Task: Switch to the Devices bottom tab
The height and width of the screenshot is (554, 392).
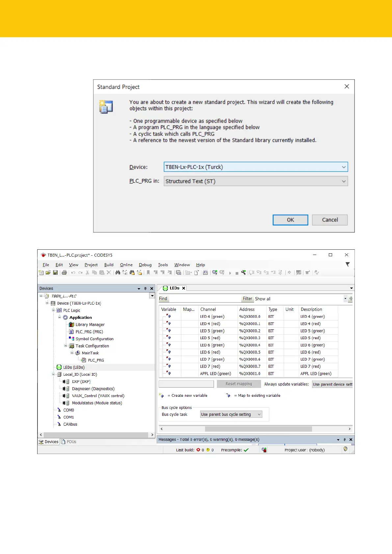Action: [49, 442]
